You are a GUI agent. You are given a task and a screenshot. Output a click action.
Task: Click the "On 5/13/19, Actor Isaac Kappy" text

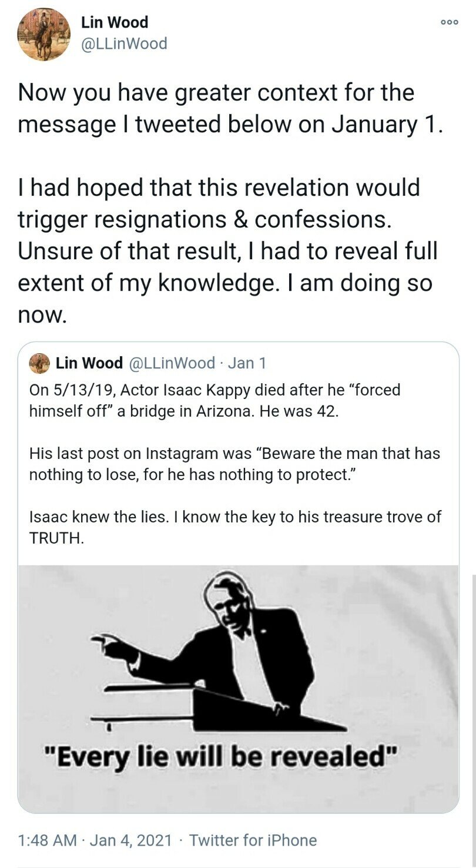tap(214, 400)
